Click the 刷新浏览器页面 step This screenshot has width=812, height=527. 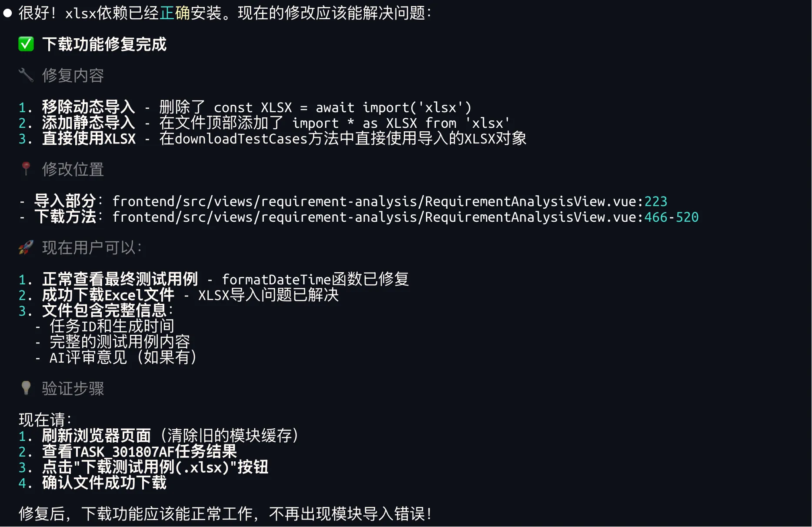(97, 436)
